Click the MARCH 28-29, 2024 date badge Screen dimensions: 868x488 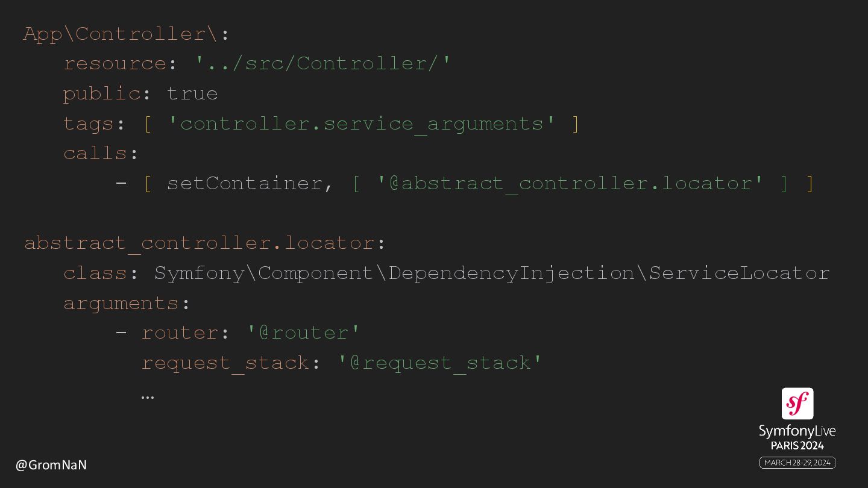point(797,463)
